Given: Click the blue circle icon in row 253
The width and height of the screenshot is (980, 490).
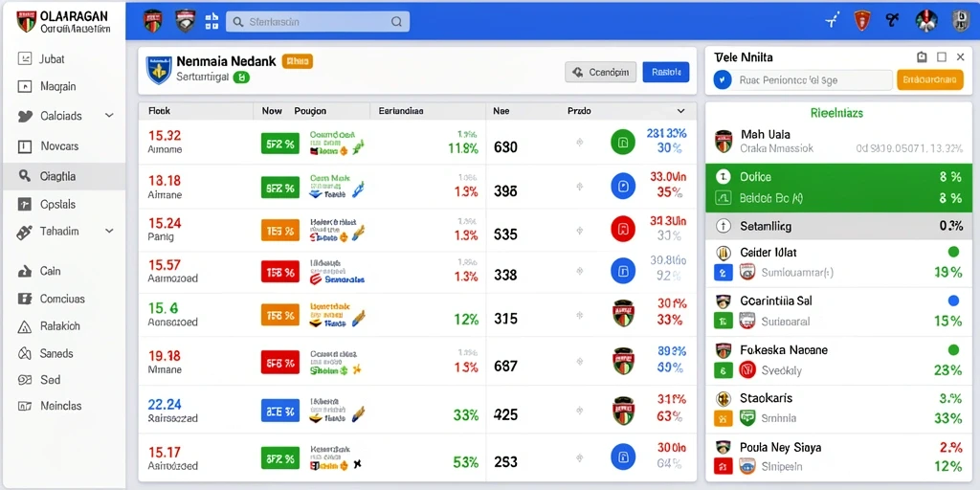Looking at the screenshot, I should (x=622, y=457).
